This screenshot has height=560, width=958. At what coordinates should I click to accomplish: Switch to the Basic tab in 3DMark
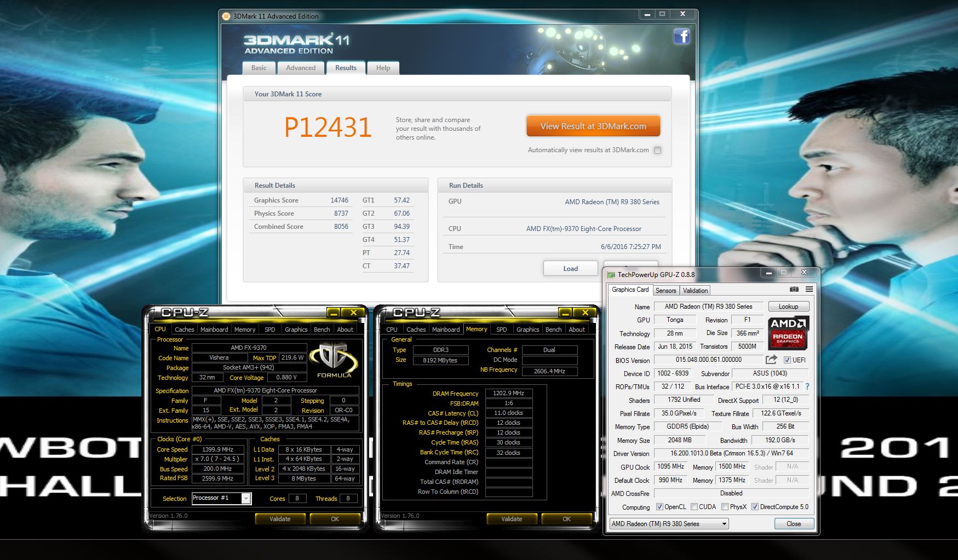259,68
